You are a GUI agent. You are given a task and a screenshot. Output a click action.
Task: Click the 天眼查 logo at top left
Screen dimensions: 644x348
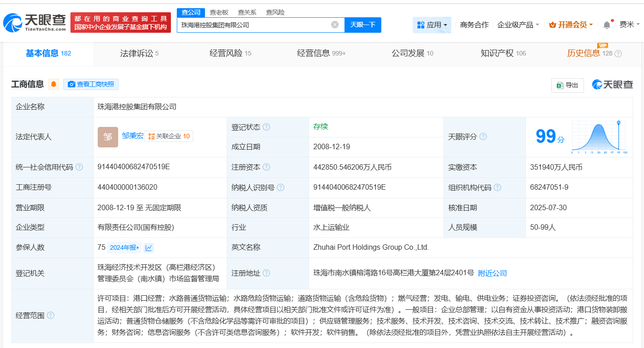35,22
